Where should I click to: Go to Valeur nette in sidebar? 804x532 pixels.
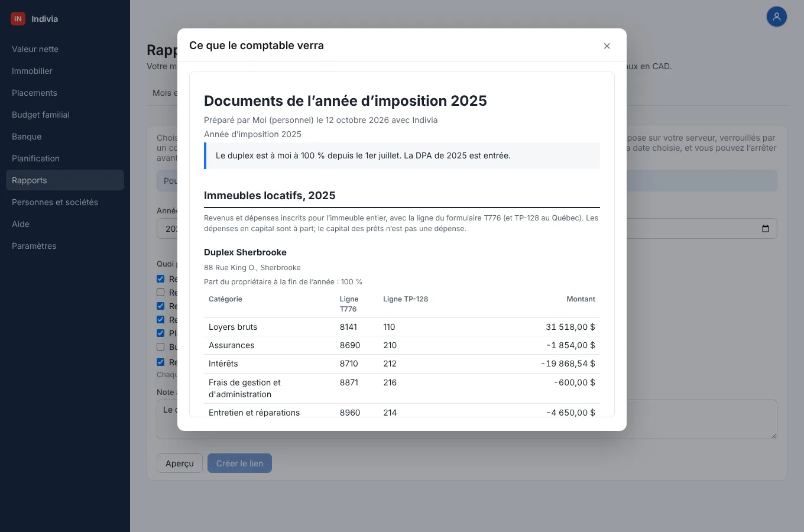click(x=65, y=49)
